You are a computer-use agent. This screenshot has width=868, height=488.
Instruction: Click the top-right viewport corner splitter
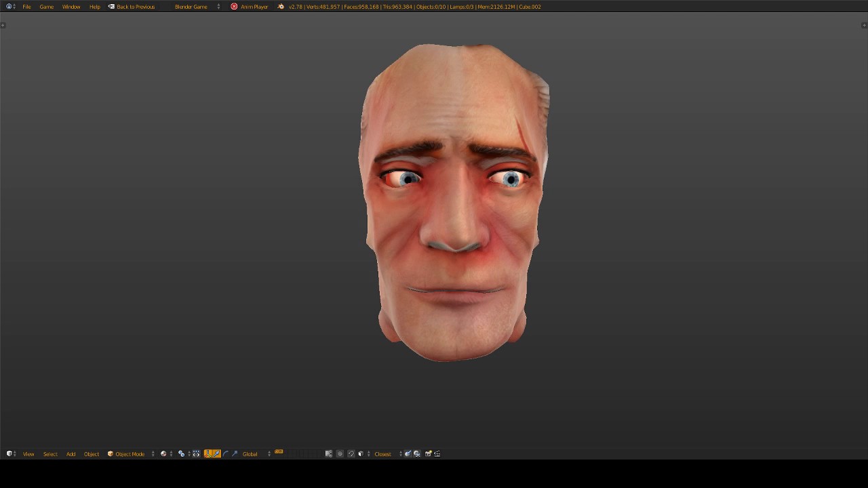[864, 25]
